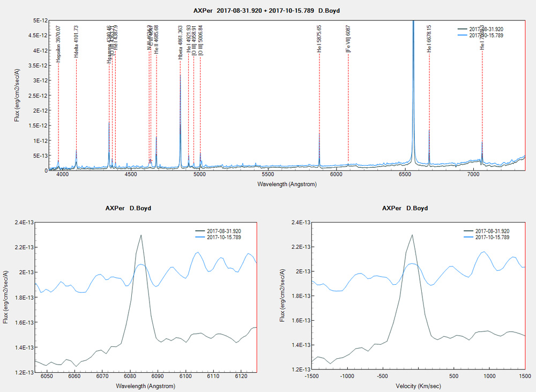The height and width of the screenshot is (392, 536).
Task: Select 2017-10-15.789 legend in velocity plot
Action: (x=492, y=237)
